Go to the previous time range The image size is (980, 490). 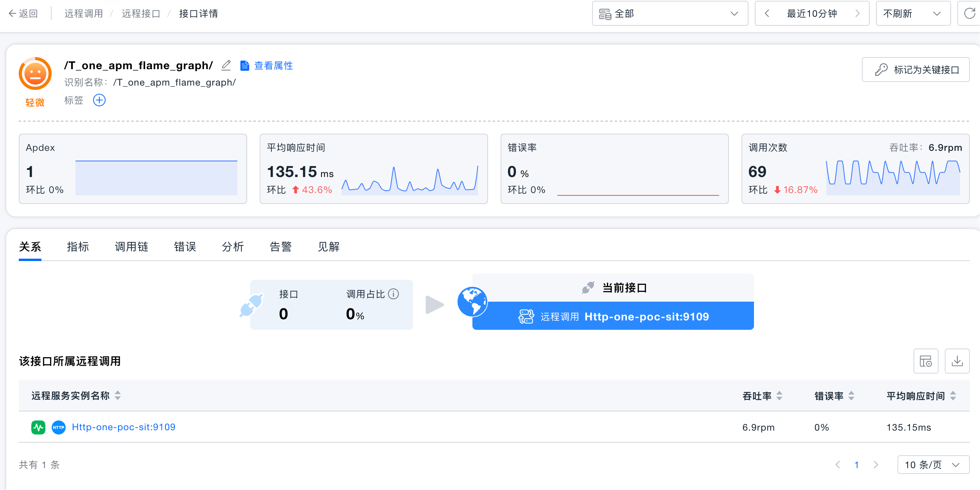tap(767, 14)
